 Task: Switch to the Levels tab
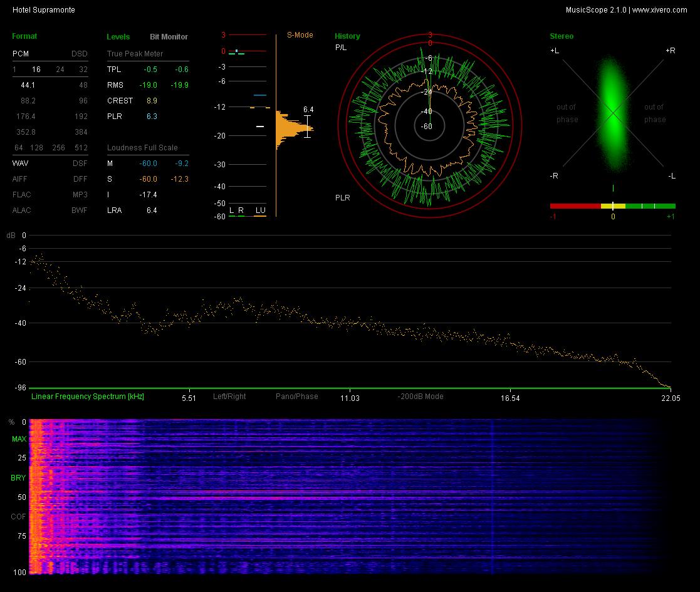118,36
